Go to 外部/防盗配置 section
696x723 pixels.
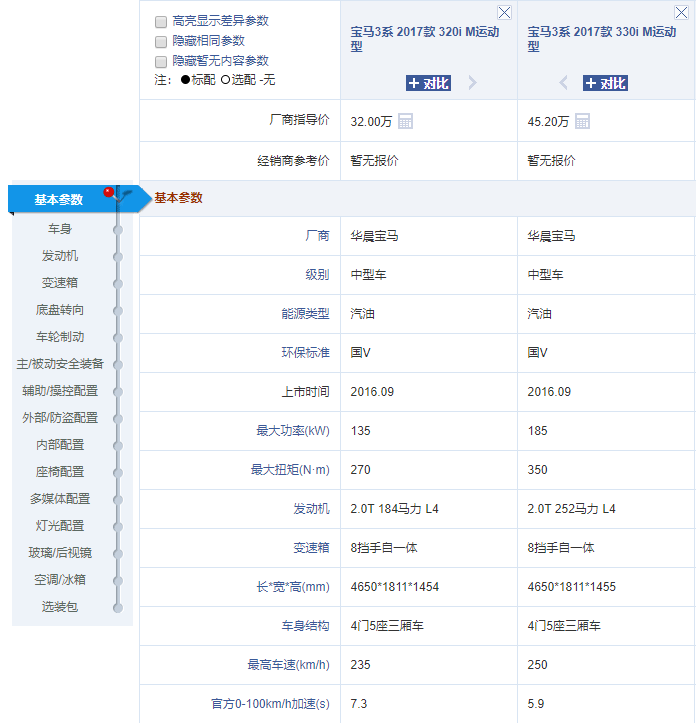[59, 418]
